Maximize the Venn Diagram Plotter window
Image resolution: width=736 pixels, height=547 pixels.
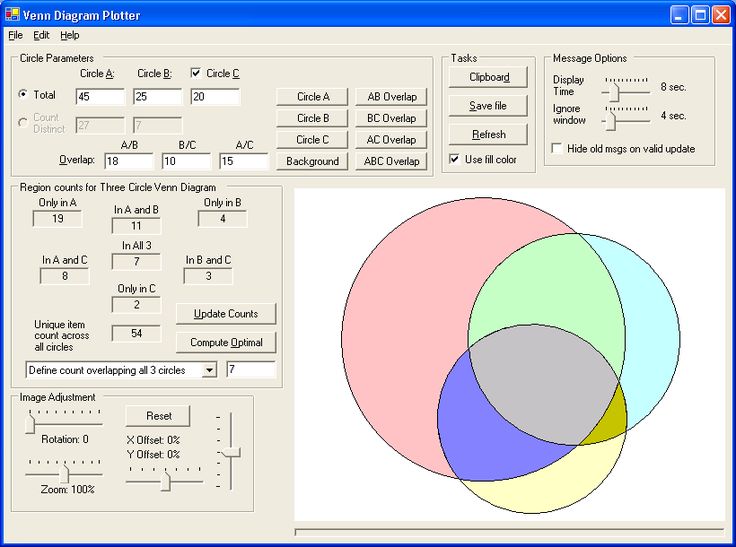700,15
